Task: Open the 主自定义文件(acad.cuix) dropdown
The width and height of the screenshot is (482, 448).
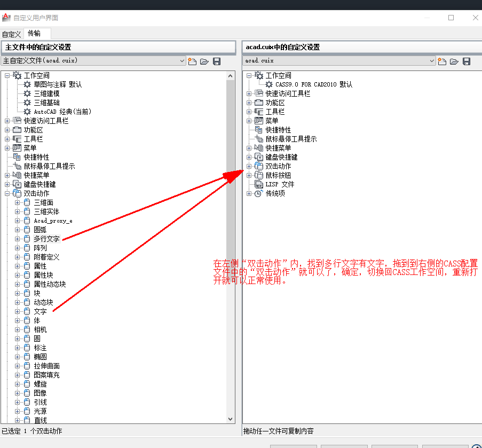Action: [x=182, y=61]
